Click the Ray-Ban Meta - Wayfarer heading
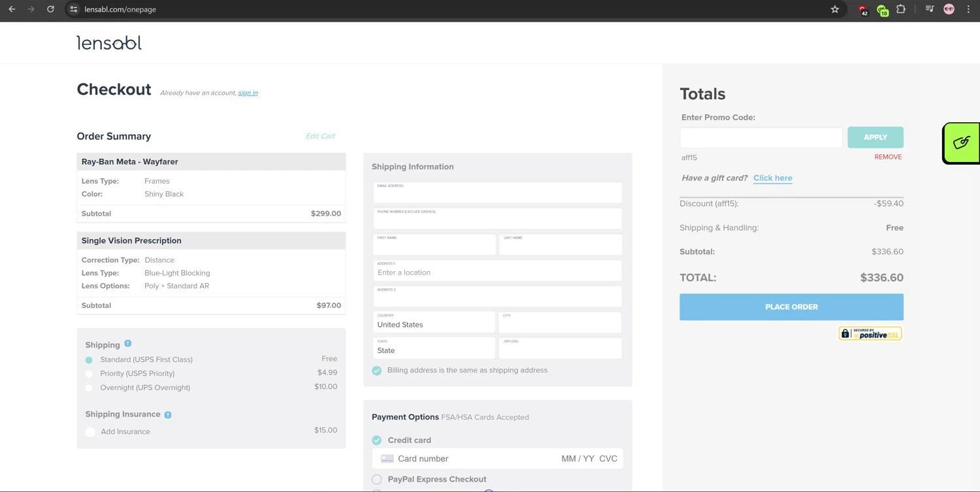 129,161
